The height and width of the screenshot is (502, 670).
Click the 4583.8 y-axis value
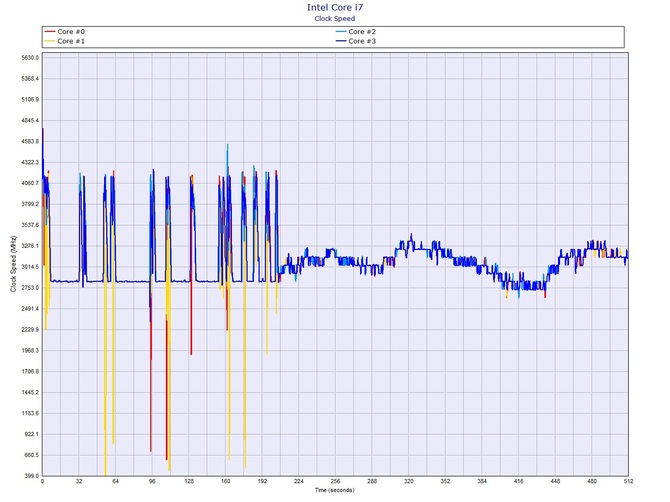30,141
